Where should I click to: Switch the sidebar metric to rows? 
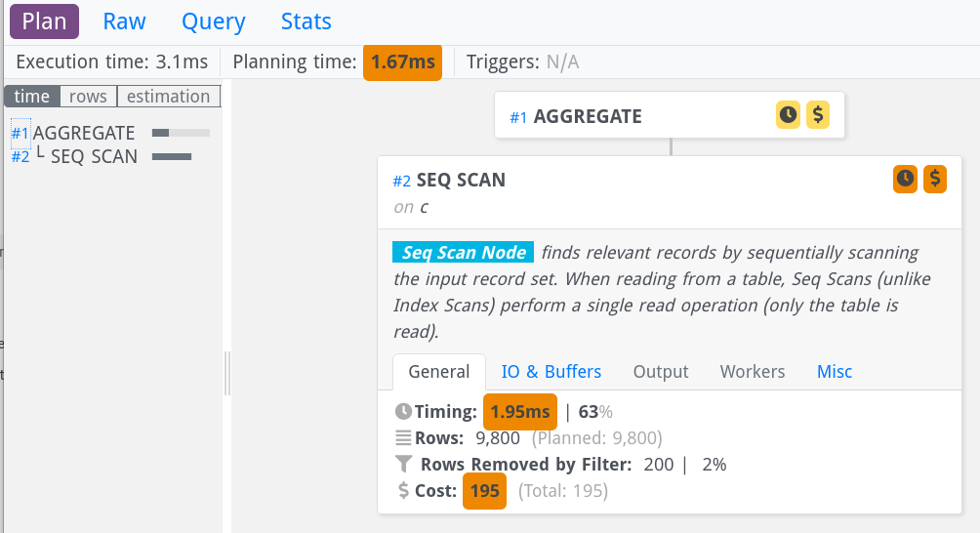[88, 97]
